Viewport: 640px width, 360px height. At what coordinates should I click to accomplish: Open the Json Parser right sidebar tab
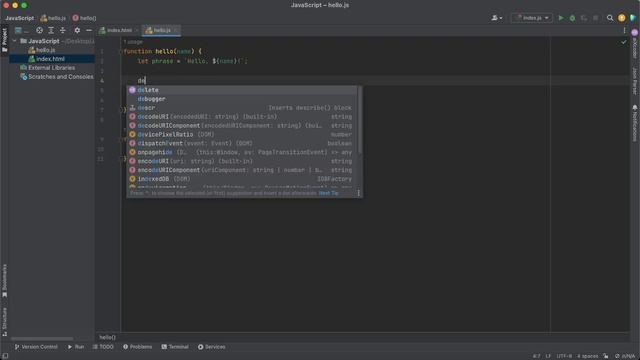click(635, 81)
